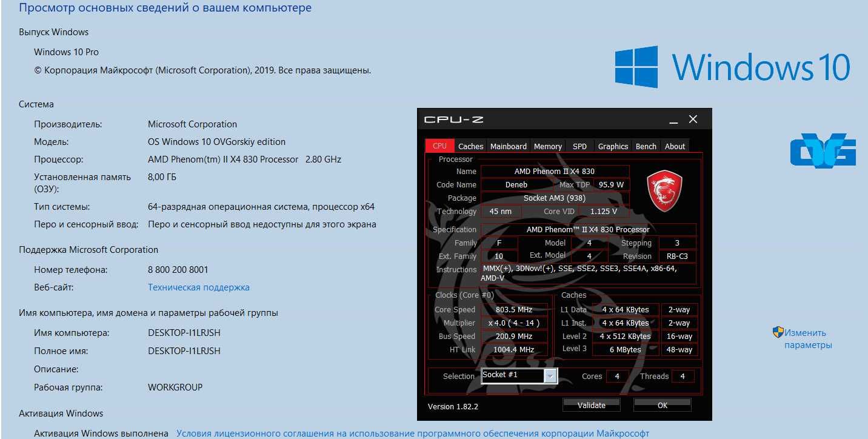
Task: Click the OVG logo image
Action: [823, 150]
